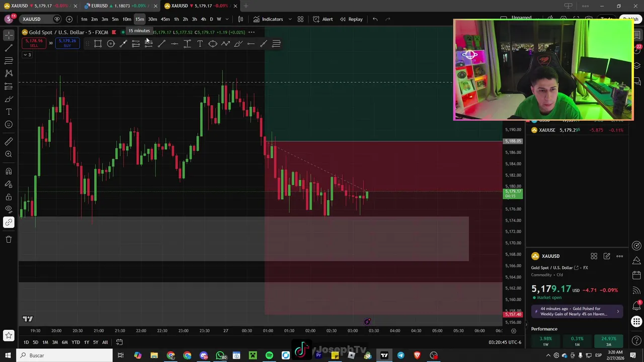Image resolution: width=644 pixels, height=362 pixels.
Task: Open the emoji icons tool
Action: (9, 125)
